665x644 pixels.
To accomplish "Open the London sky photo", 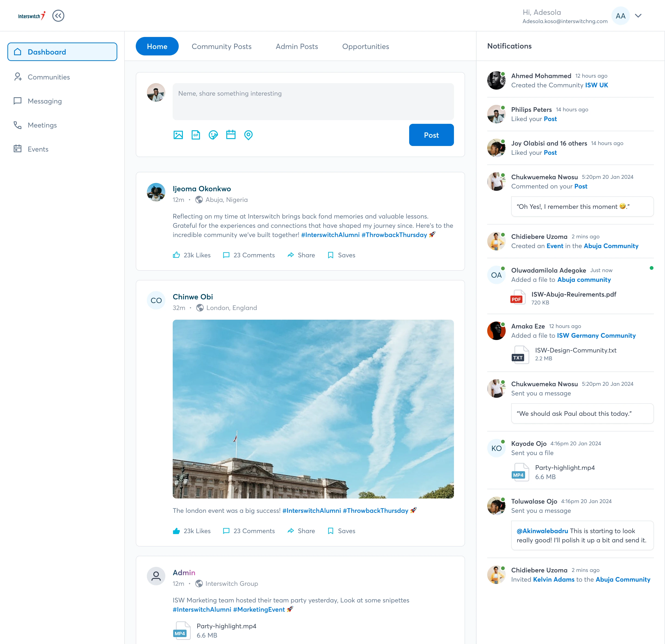I will (x=313, y=409).
